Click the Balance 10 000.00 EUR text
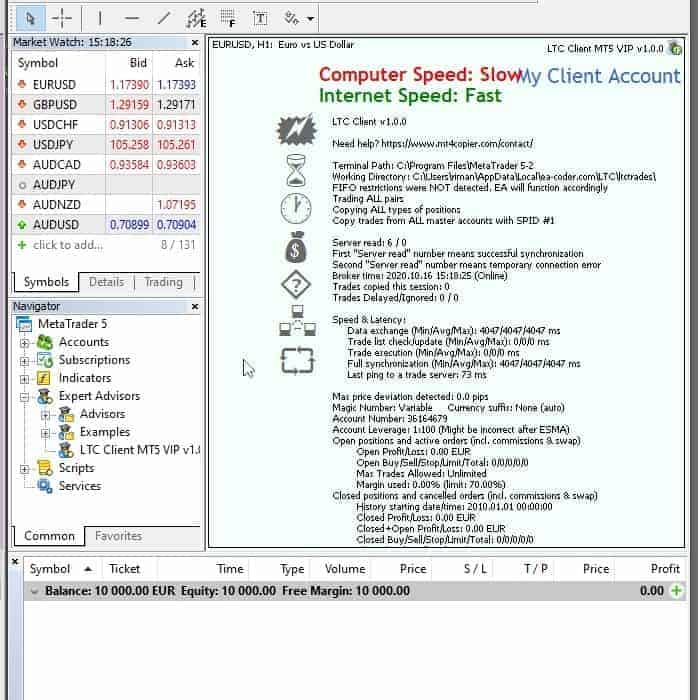 click(110, 591)
